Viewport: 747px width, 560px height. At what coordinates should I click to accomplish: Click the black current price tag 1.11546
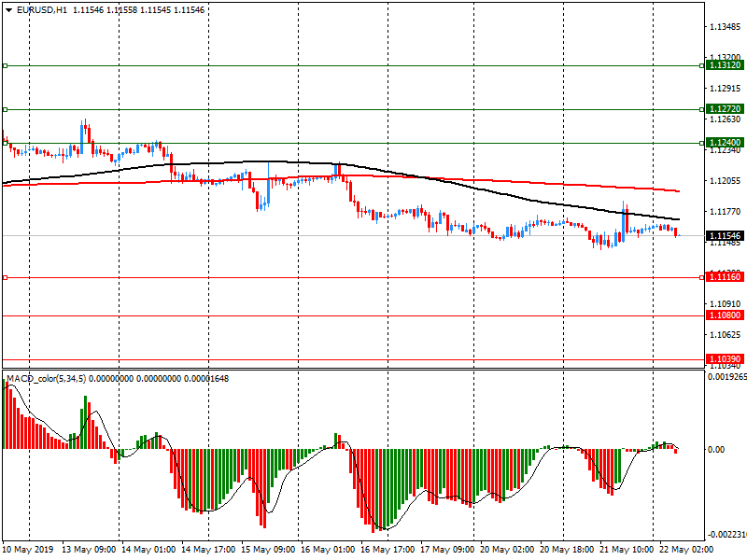(x=725, y=236)
